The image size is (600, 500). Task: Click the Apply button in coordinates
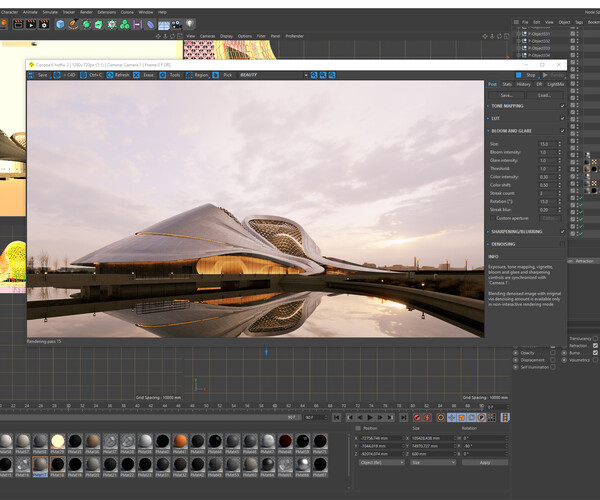click(485, 463)
